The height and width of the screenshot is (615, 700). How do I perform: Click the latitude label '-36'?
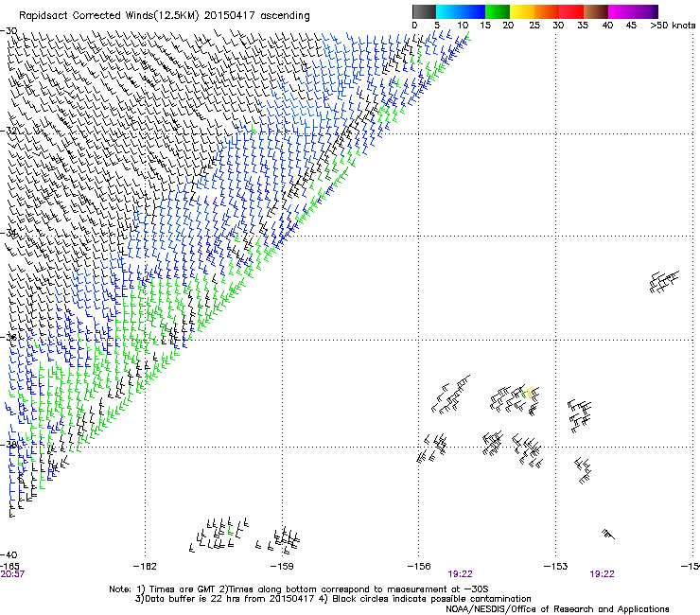tap(9, 337)
